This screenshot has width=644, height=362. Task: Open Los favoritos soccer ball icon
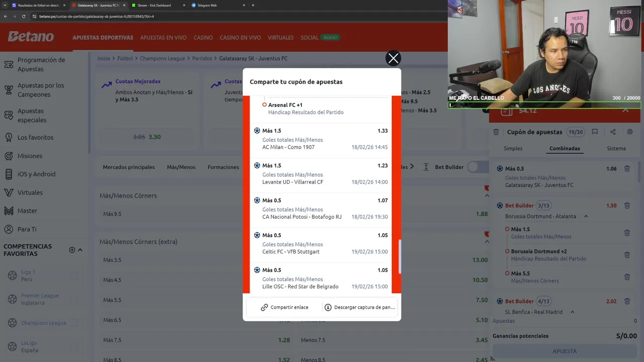tap(9, 137)
